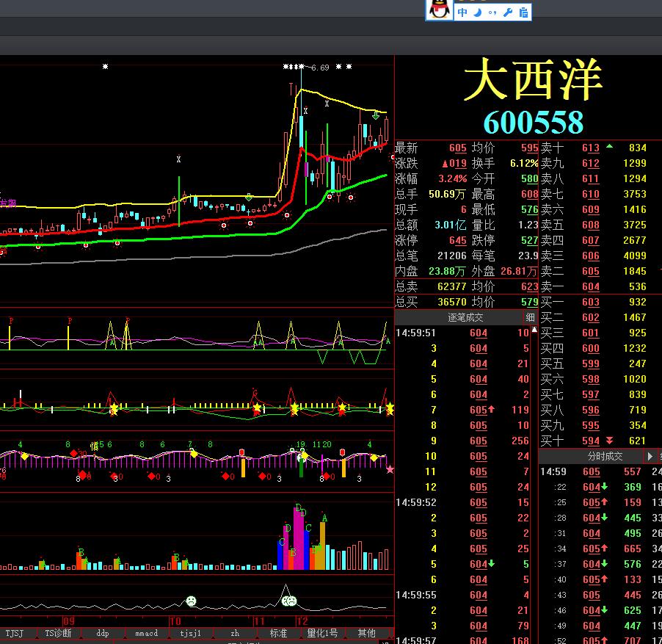Click the QQ penguin input method icon
The height and width of the screenshot is (644, 662).
439,10
